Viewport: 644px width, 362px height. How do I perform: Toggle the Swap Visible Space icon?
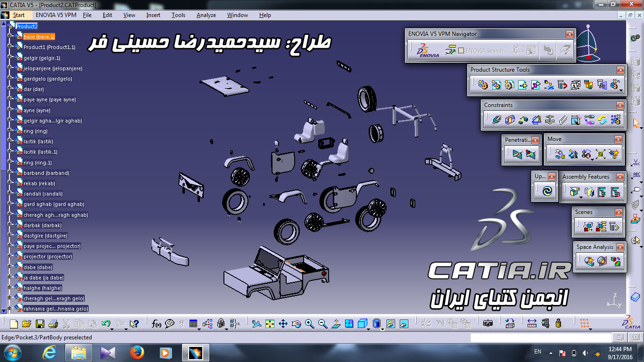point(404,324)
